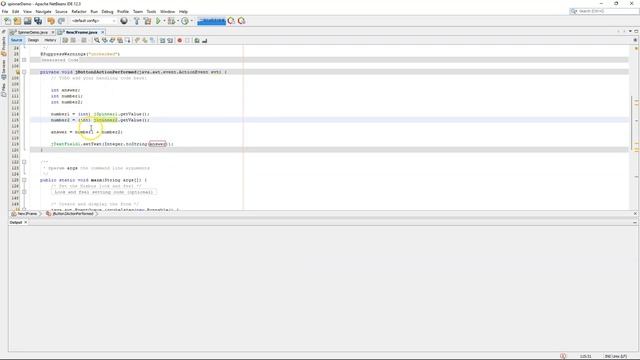Click the Undo toolbar icon
Viewport: 640px width, 360px height.
(51, 21)
